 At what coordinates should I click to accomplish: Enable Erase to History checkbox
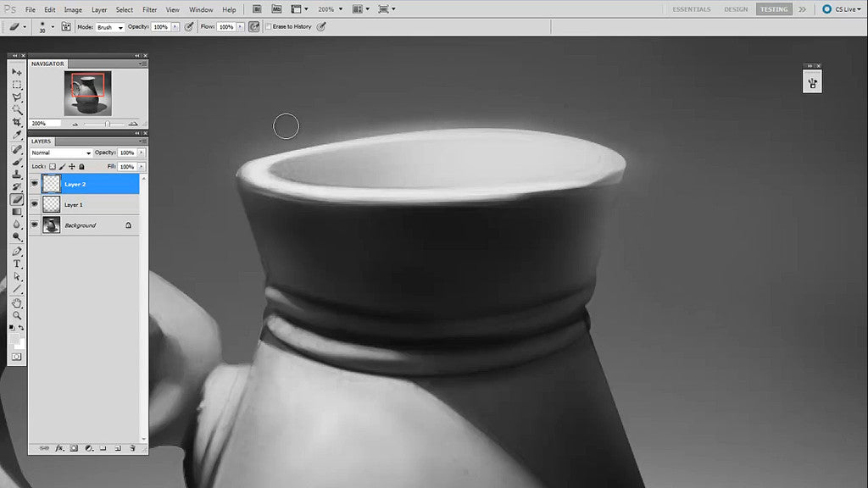[269, 26]
